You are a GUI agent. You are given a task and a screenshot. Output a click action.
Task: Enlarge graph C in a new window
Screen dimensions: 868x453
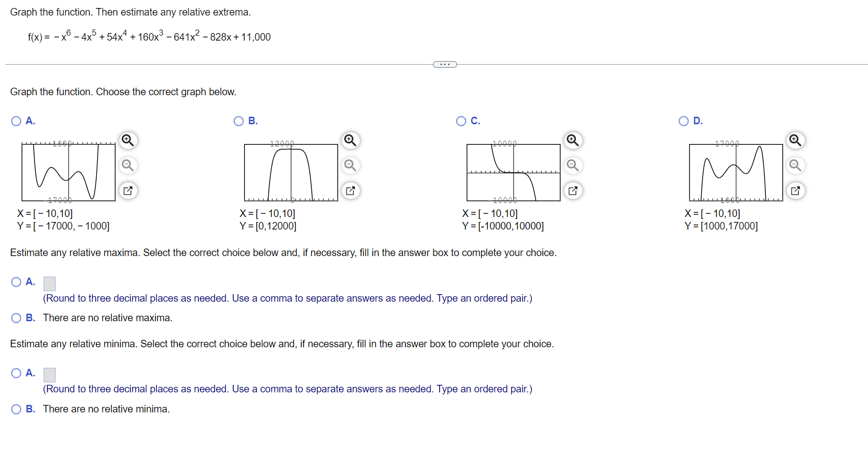click(573, 190)
